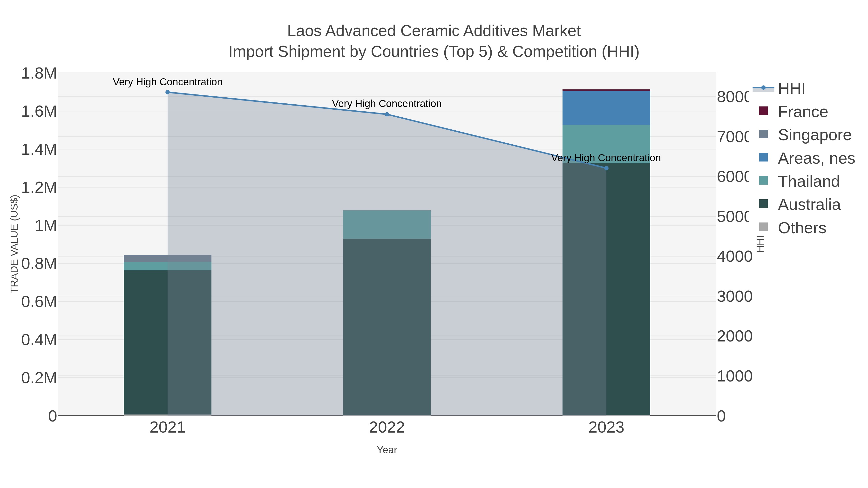Click the France maroon legend swatch

point(763,111)
